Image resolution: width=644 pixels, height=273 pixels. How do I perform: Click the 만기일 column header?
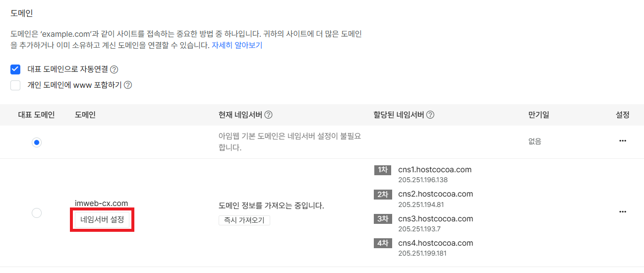click(538, 115)
